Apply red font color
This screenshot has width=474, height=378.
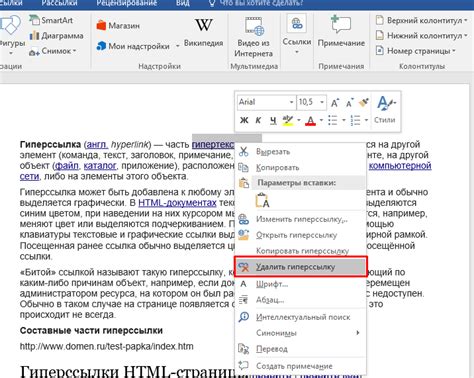pos(311,120)
